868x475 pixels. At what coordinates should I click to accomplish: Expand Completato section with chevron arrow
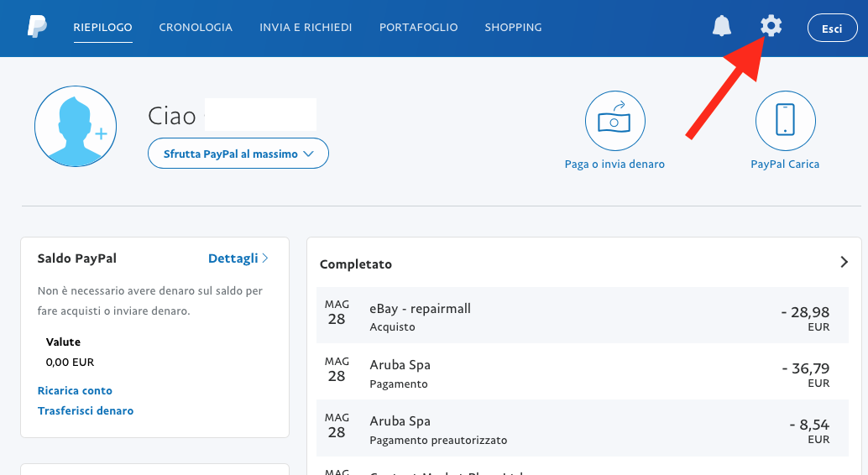[x=844, y=262]
